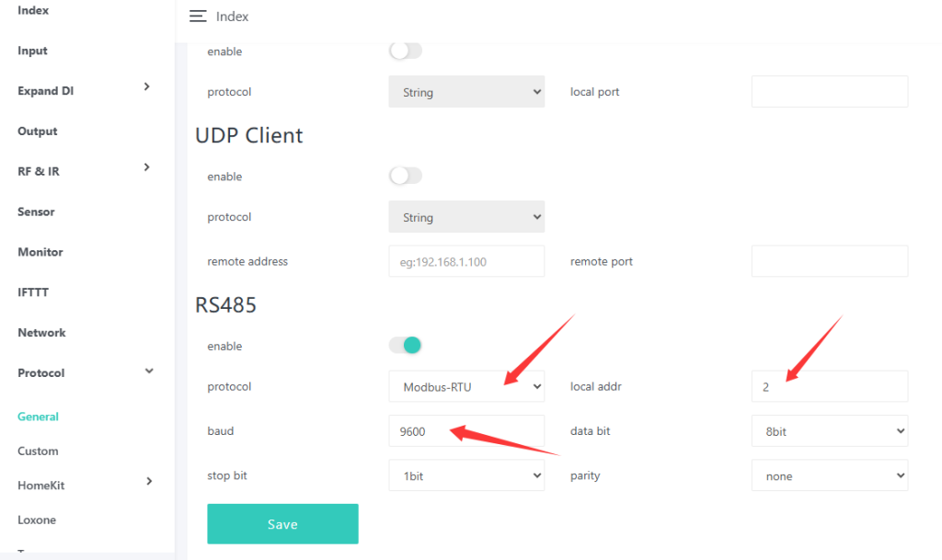Select the Custom protocol submenu item
942x560 pixels.
point(38,451)
